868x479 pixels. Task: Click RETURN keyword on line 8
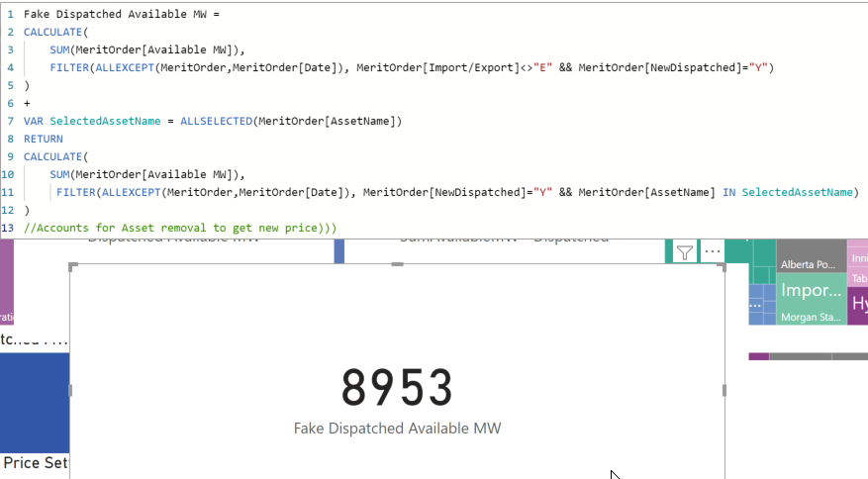[x=44, y=139]
